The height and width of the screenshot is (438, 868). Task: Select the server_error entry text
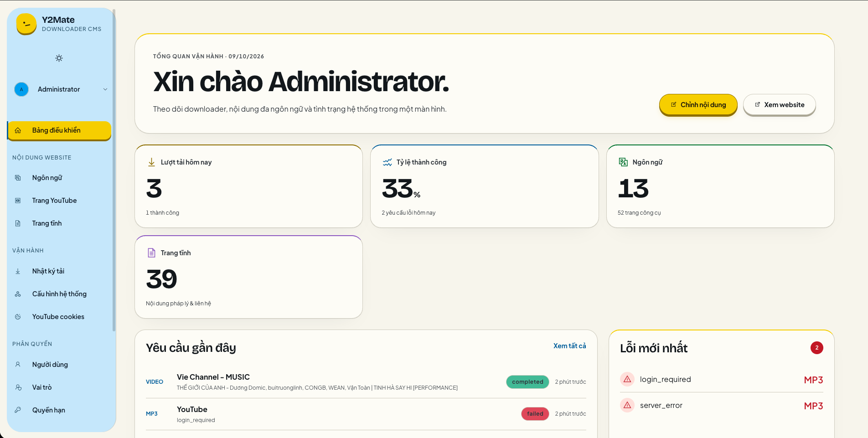[x=661, y=406]
